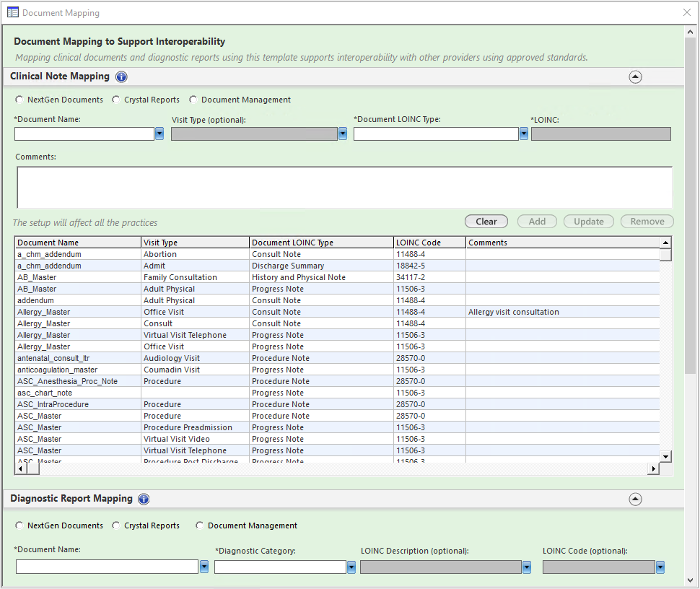Select the antenatal_consult_ltr row
Viewport: 700px width, 589px height.
click(x=337, y=358)
